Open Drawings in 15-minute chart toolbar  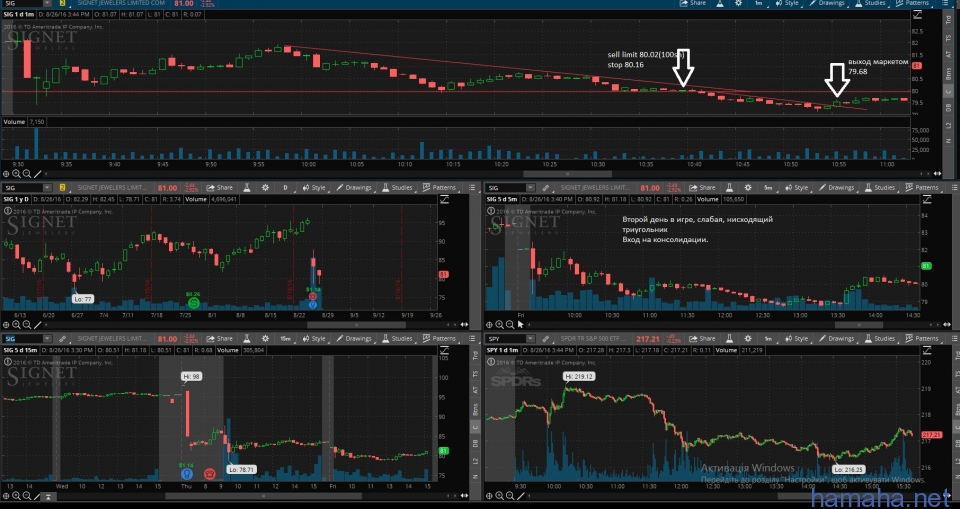point(354,338)
